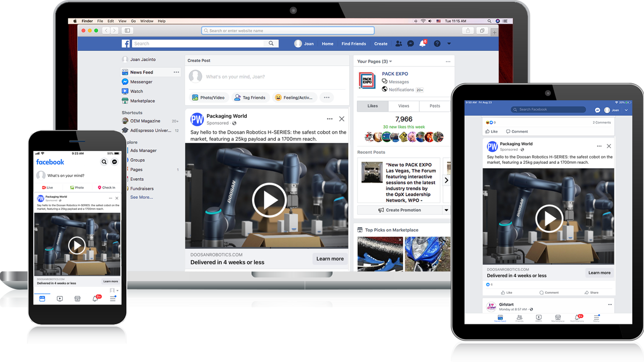Open Marketplace in laptop left sidebar
Viewport: 644px width, 362px height.
tap(138, 101)
